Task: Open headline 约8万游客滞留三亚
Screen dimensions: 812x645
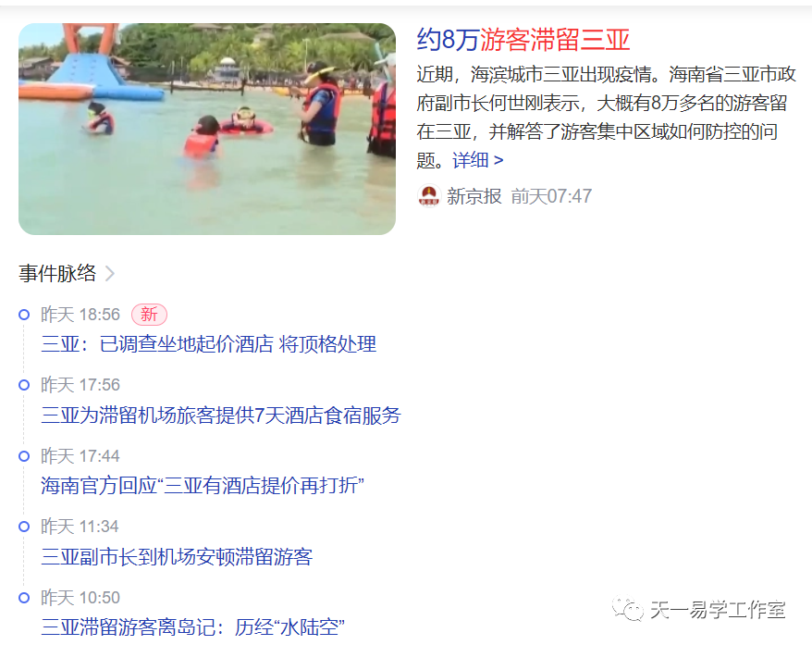Action: click(523, 40)
